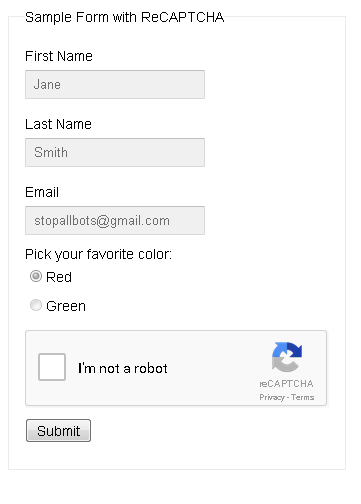Image resolution: width=361 pixels, height=504 pixels.
Task: Click the reCAPTCHA wordmark under the logo
Action: [x=286, y=384]
